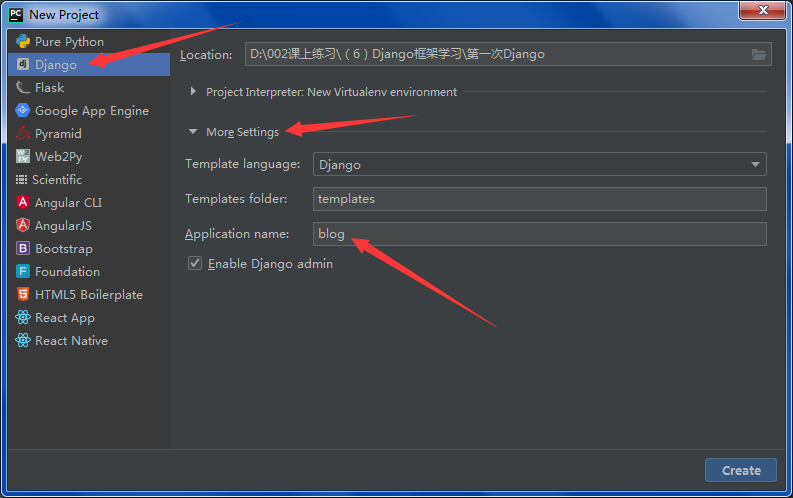Choose the 'Scientific' label
The height and width of the screenshot is (498, 793).
click(x=57, y=179)
